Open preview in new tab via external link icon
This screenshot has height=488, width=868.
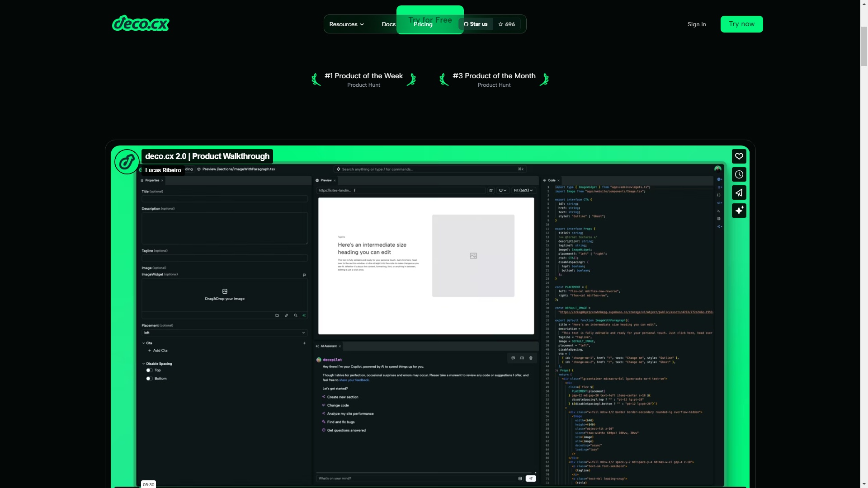pos(491,190)
